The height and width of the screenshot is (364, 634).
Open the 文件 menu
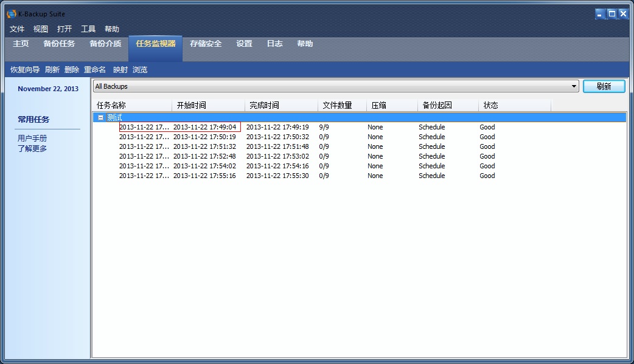(x=17, y=29)
